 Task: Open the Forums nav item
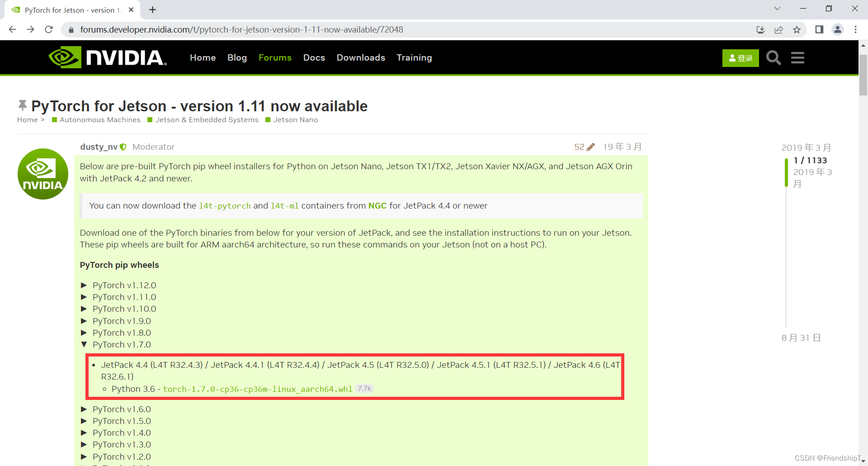tap(275, 57)
